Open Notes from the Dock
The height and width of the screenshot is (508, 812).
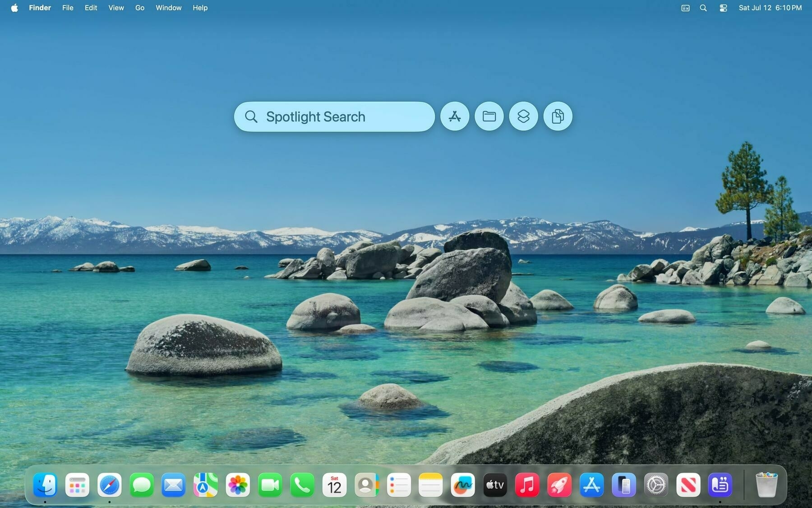[x=431, y=485]
